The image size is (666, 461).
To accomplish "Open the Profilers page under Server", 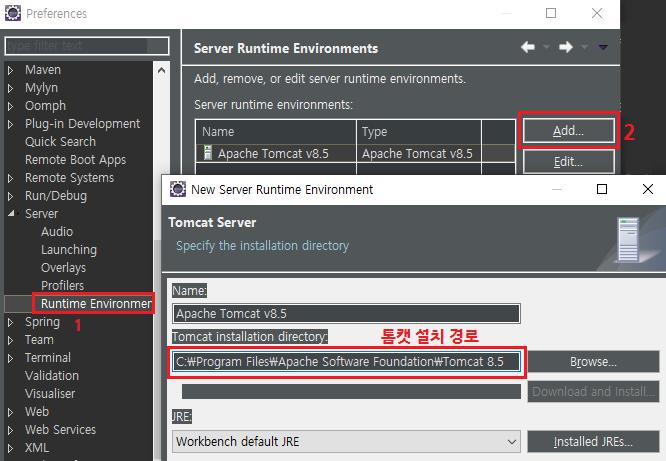I will [x=62, y=286].
